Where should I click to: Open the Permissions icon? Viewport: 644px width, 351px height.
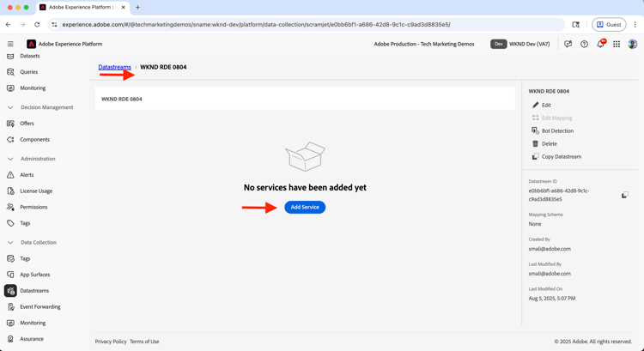coord(10,207)
